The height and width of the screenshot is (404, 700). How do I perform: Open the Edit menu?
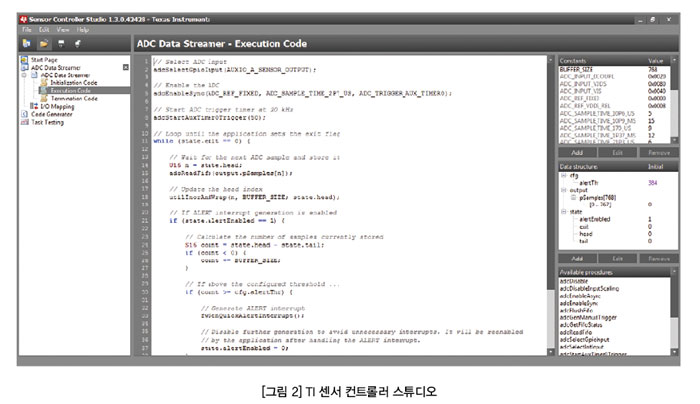(44, 29)
